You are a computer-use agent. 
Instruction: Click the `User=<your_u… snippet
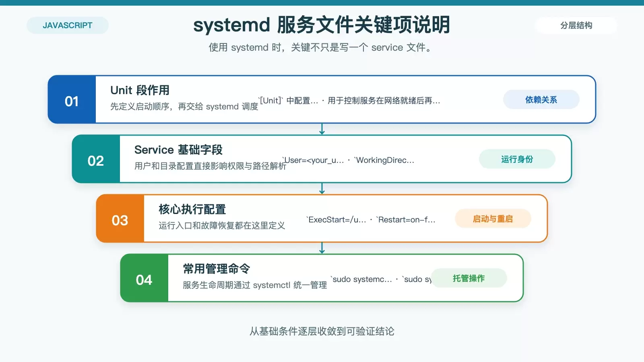tap(313, 160)
